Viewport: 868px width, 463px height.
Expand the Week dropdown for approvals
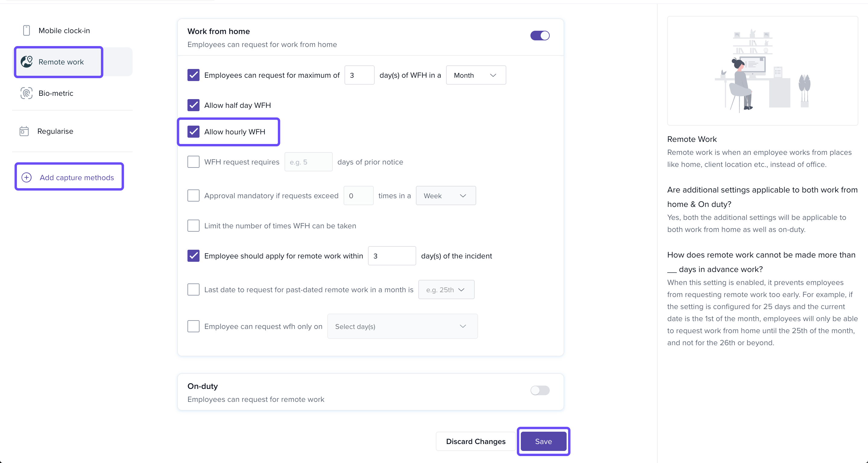click(x=445, y=196)
